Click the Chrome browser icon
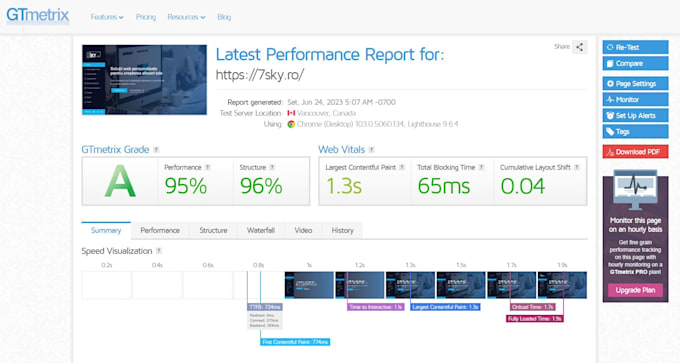Screen dimensions: 680x363 coord(291,124)
